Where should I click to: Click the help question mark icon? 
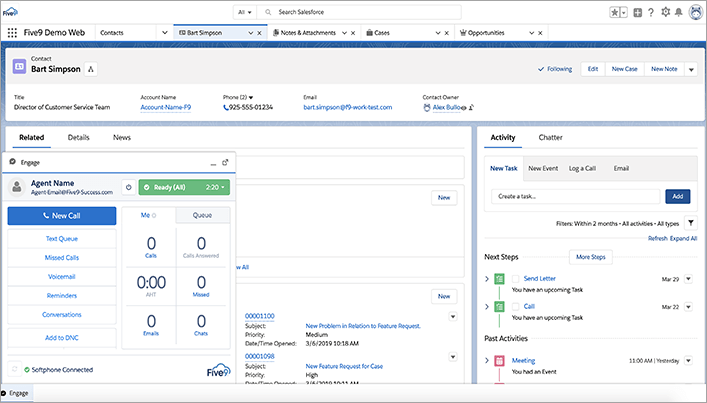click(651, 12)
